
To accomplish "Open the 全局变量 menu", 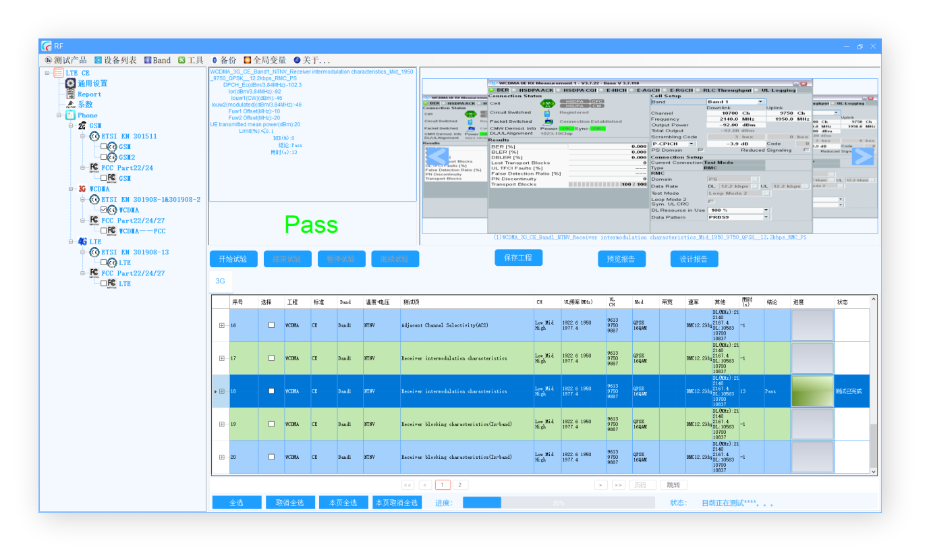I will coord(265,60).
